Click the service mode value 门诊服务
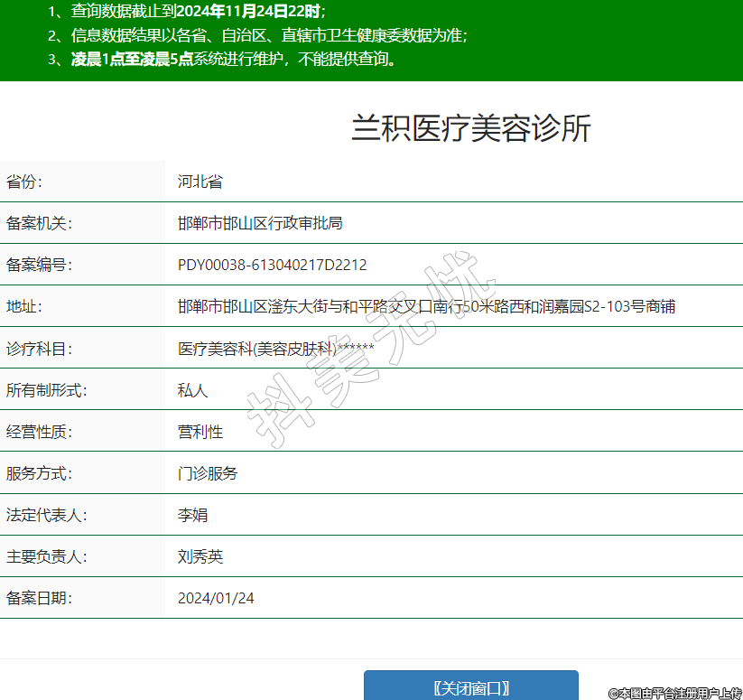 coord(208,473)
